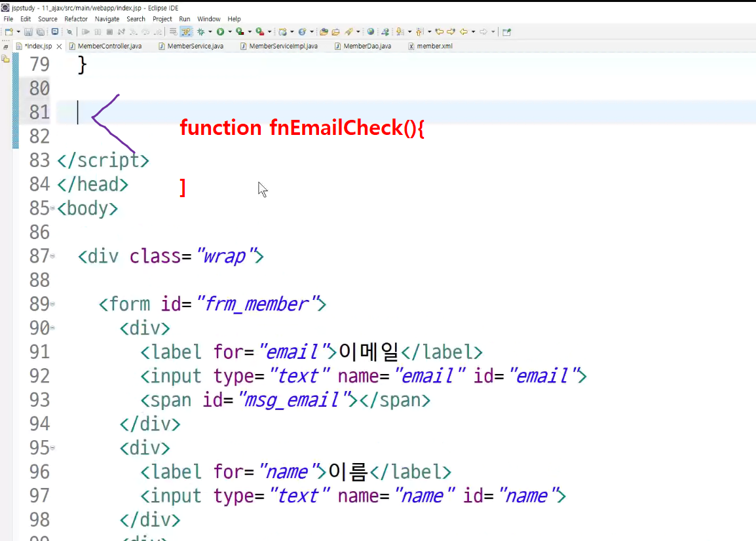Click the Last Edit Location icon
The image size is (756, 541).
(439, 32)
